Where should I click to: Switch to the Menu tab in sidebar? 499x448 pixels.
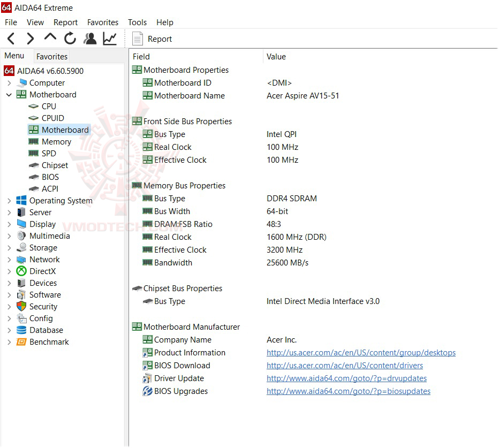click(14, 56)
